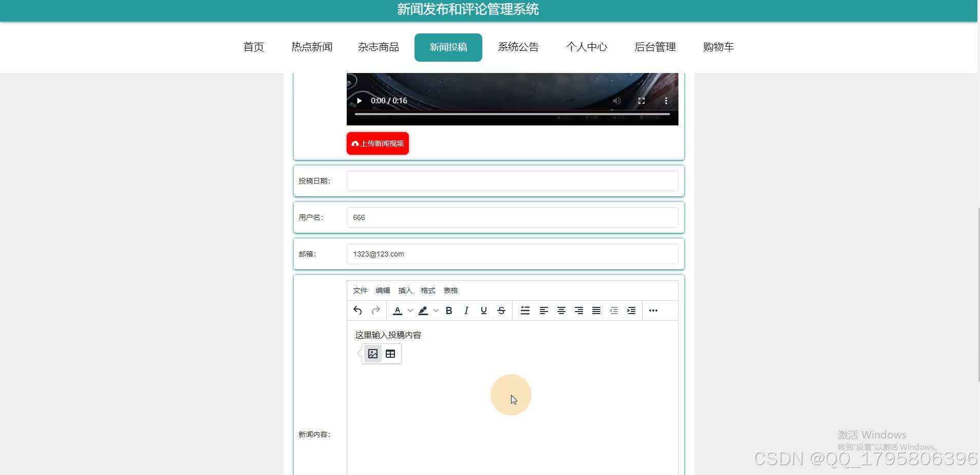Open the video player more options menu

coord(666,101)
